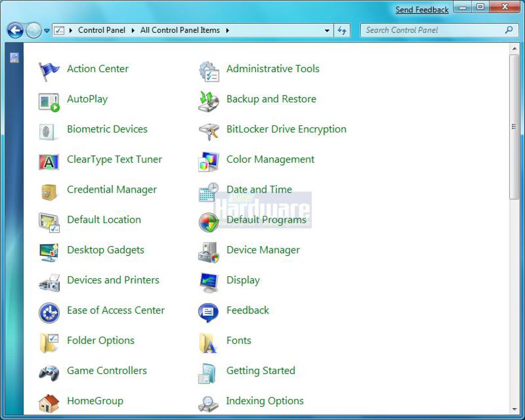Click the AutoPlay icon
Image resolution: width=525 pixels, height=420 pixels.
point(49,102)
